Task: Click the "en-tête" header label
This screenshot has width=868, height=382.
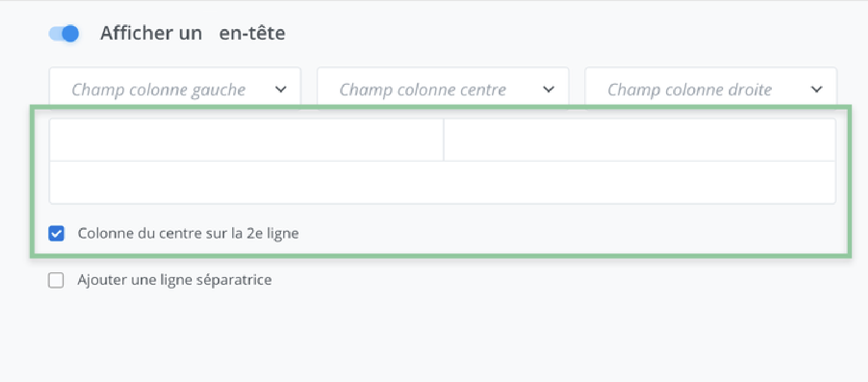Action: 252,33
